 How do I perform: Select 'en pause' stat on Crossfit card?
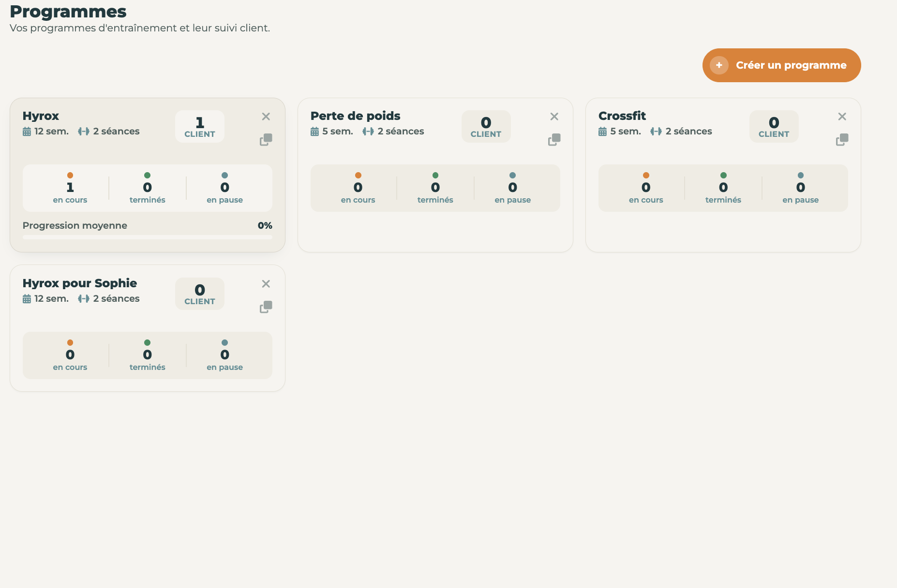[801, 188]
